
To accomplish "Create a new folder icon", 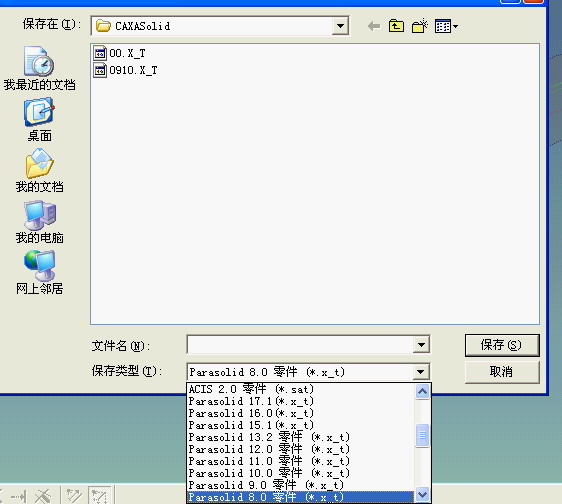I will tap(419, 26).
